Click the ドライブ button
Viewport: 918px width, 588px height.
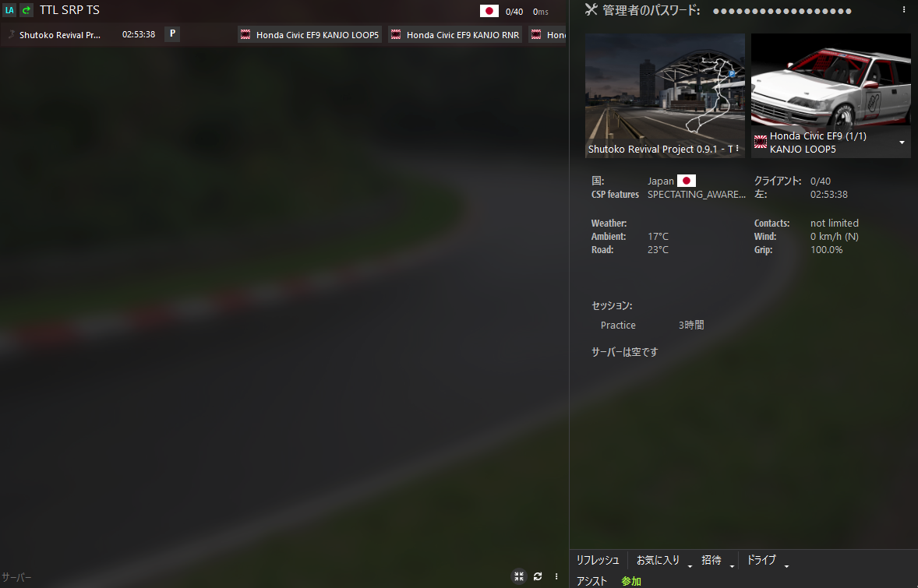(x=761, y=560)
